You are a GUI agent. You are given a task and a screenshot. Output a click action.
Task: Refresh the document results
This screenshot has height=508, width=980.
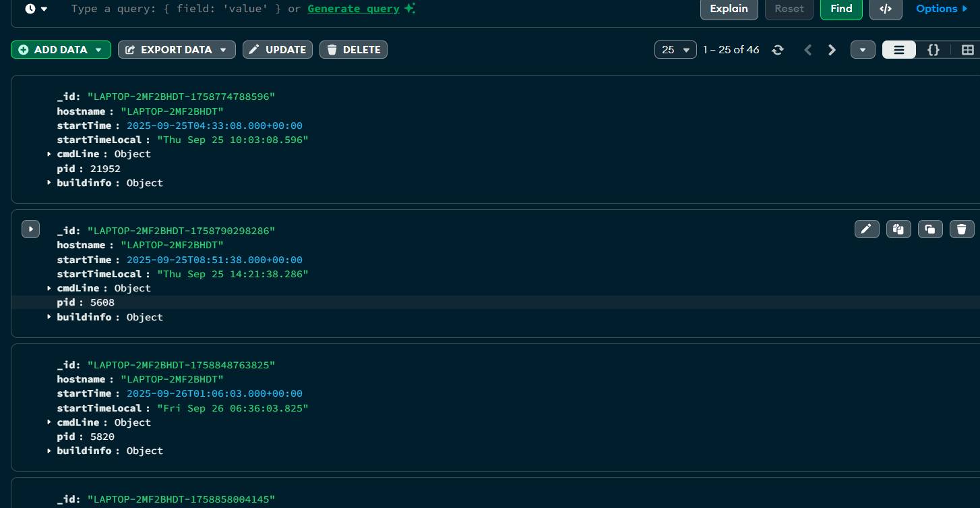(x=778, y=49)
